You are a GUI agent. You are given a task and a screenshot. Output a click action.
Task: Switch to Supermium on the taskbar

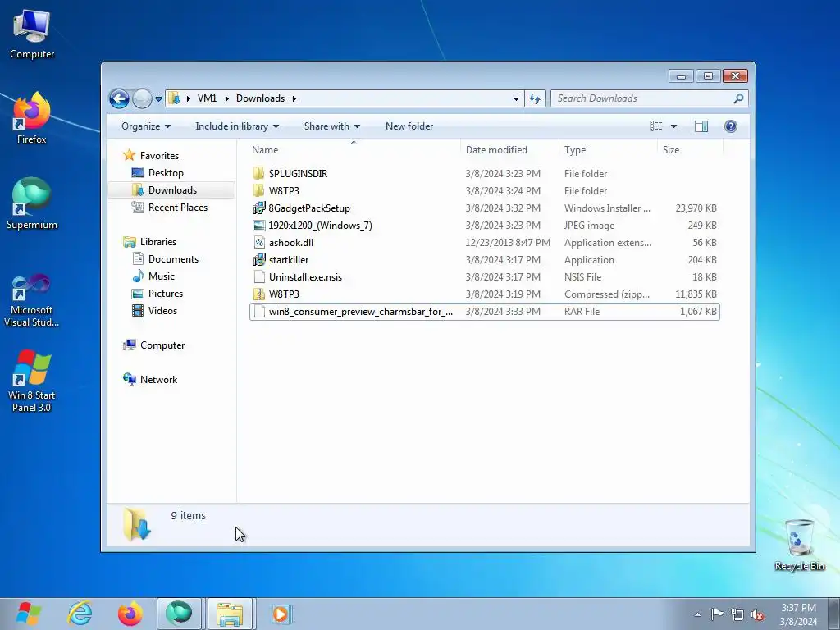(179, 614)
